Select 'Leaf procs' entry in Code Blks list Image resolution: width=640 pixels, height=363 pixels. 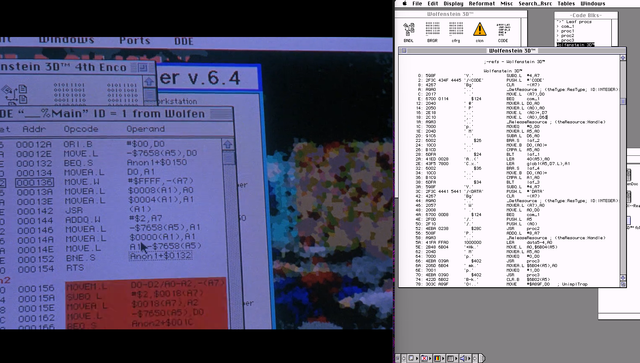point(574,22)
